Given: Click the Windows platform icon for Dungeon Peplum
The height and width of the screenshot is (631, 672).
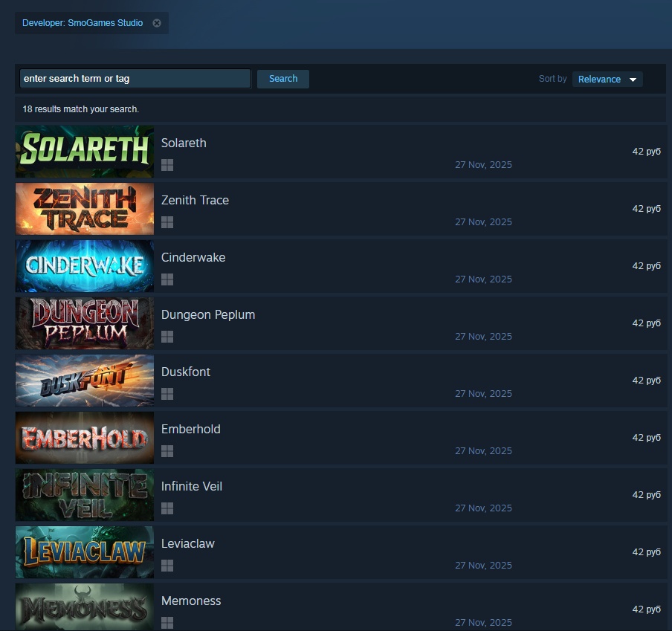Looking at the screenshot, I should pyautogui.click(x=167, y=337).
